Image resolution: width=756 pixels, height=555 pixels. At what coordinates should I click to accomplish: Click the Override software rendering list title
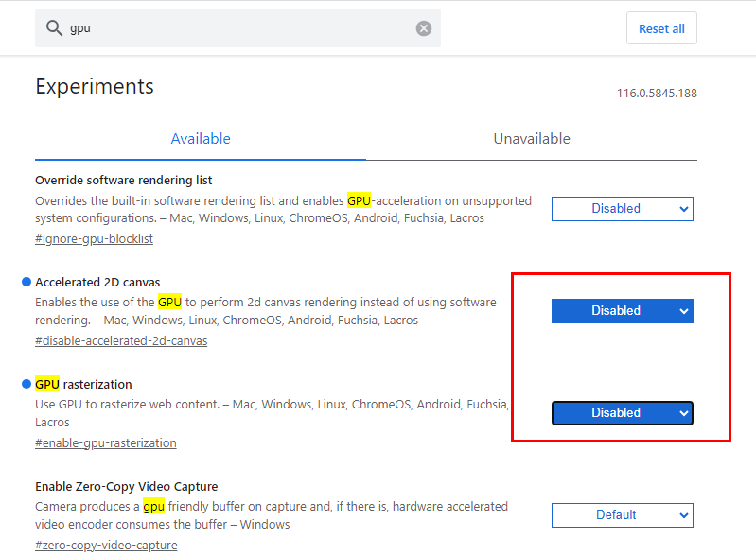123,181
